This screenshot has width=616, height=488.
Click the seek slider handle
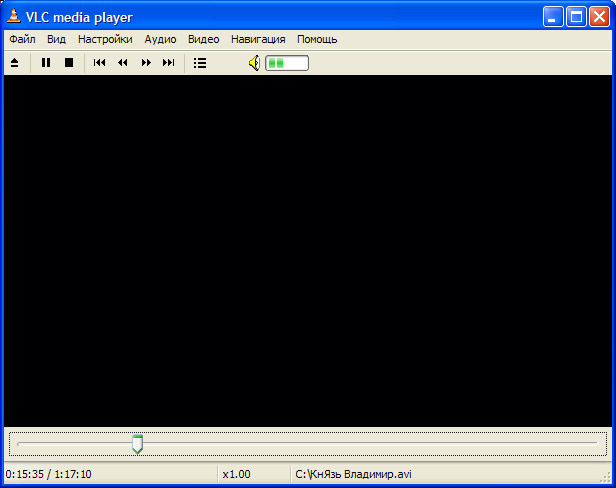coord(138,444)
